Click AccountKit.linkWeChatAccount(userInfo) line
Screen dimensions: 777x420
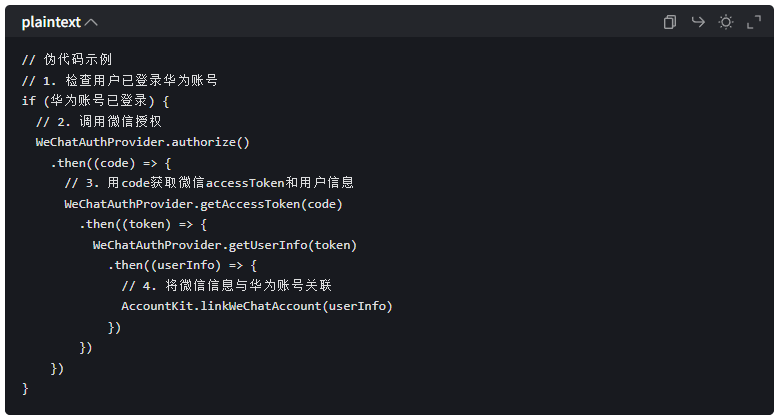click(257, 306)
